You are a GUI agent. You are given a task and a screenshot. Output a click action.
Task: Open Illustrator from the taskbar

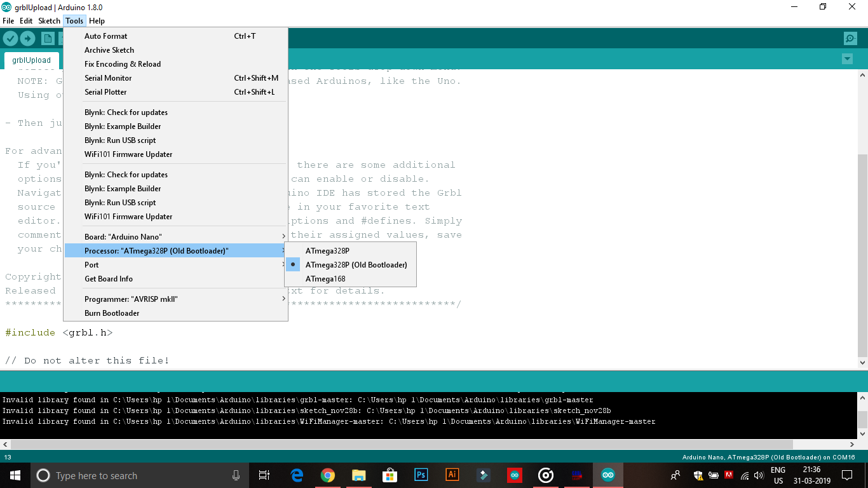pyautogui.click(x=452, y=475)
